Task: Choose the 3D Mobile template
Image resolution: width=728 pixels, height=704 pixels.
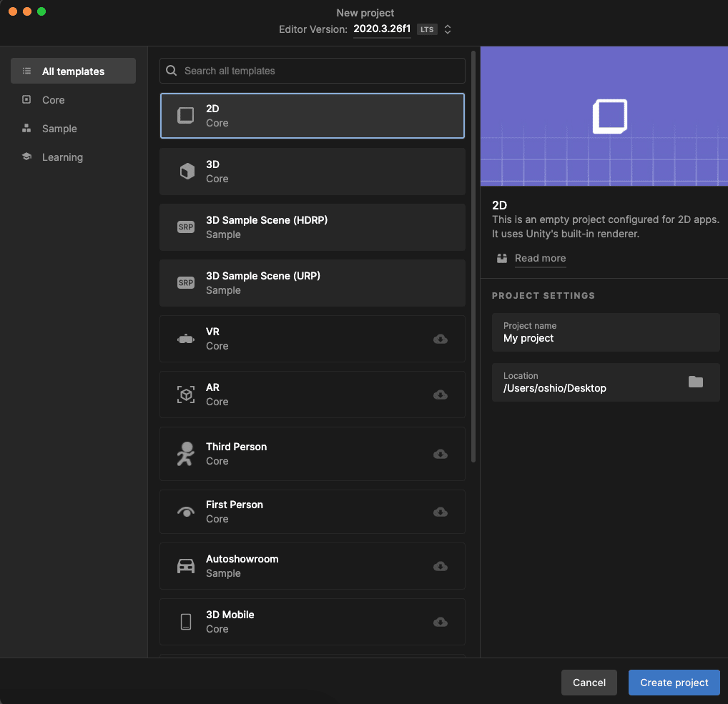Action: pyautogui.click(x=313, y=622)
